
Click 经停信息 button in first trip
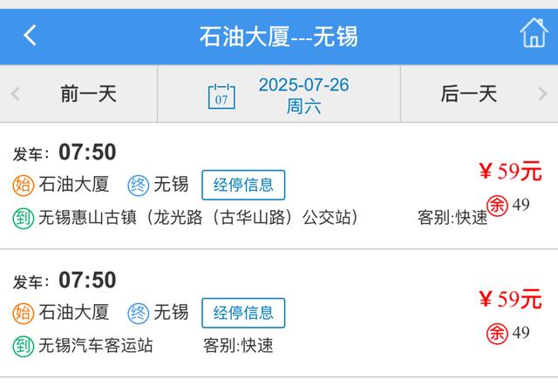coord(243,185)
